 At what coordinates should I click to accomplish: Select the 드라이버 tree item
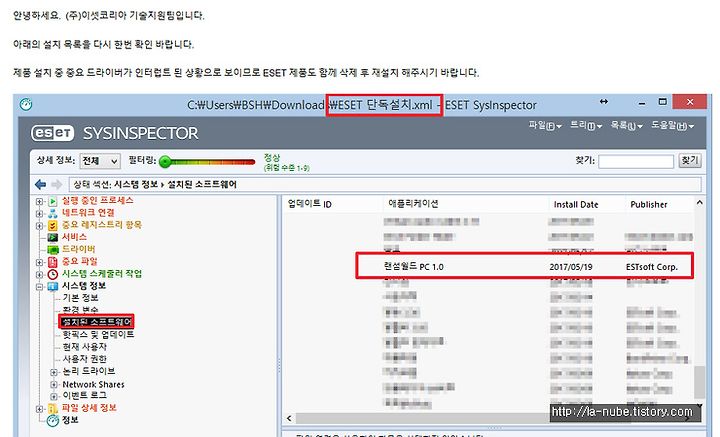coord(79,249)
